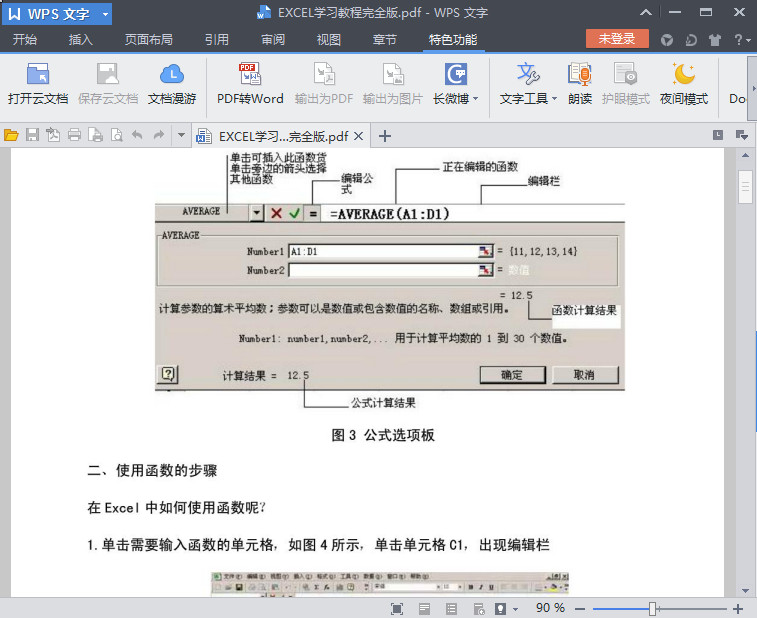Click the tab list icon at right of tab bar
Viewport: 757px width, 618px height.
[x=742, y=135]
